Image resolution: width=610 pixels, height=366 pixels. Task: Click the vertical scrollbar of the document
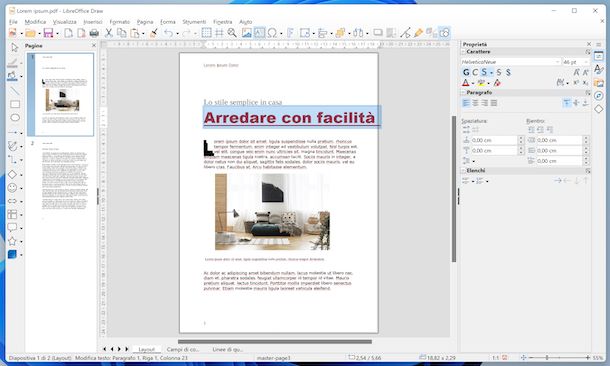click(454, 189)
